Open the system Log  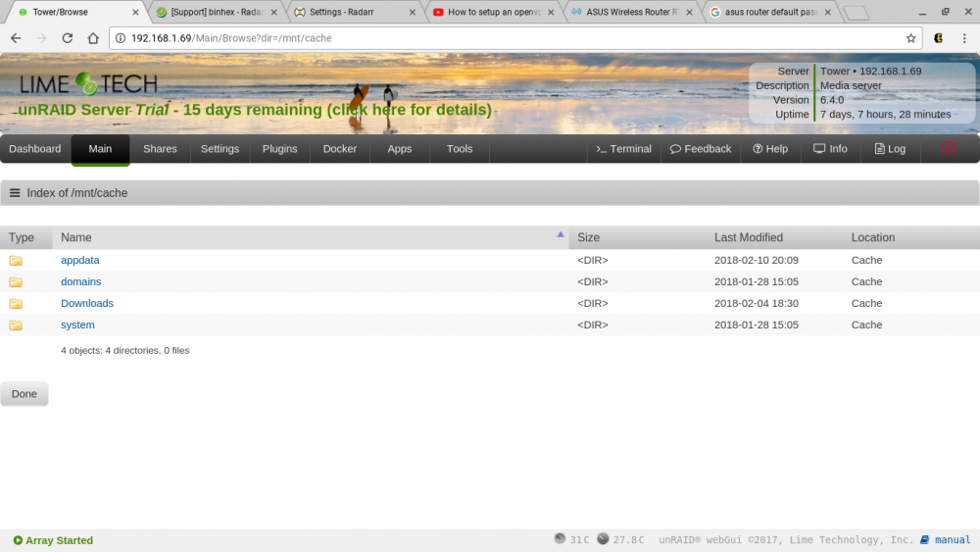890,149
